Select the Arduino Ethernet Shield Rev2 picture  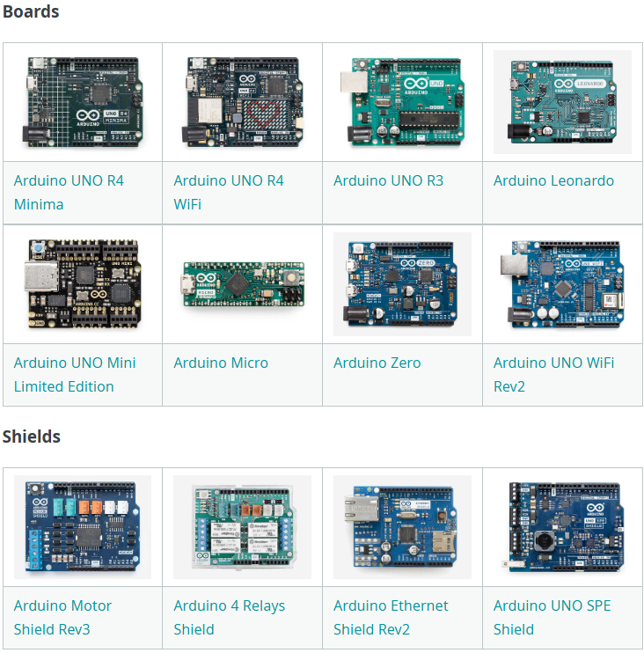click(402, 527)
